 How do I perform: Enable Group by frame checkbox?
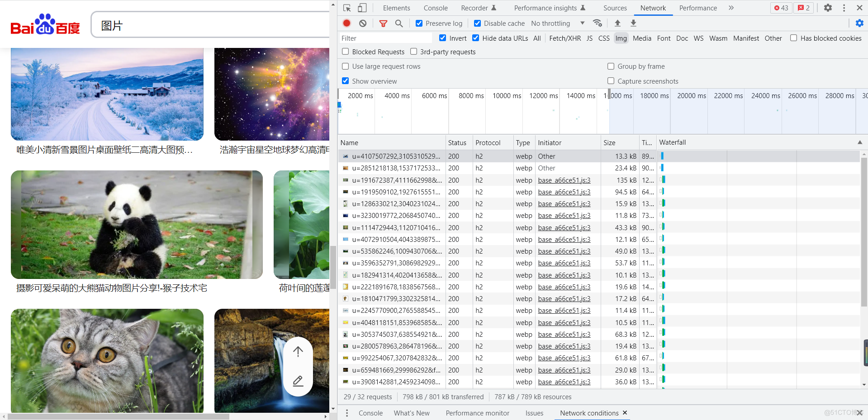611,66
